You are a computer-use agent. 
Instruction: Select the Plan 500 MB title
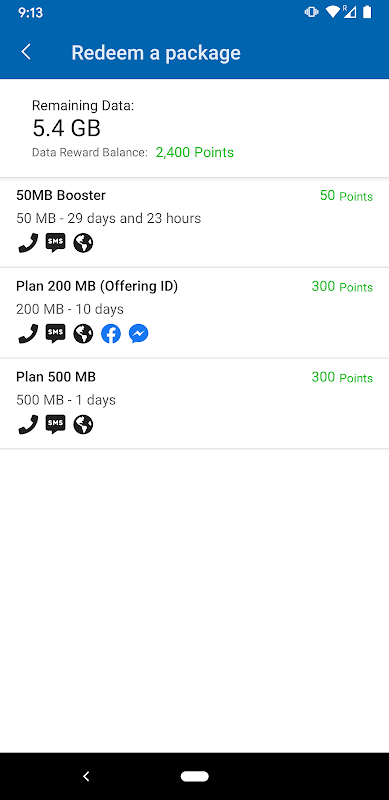click(x=56, y=377)
